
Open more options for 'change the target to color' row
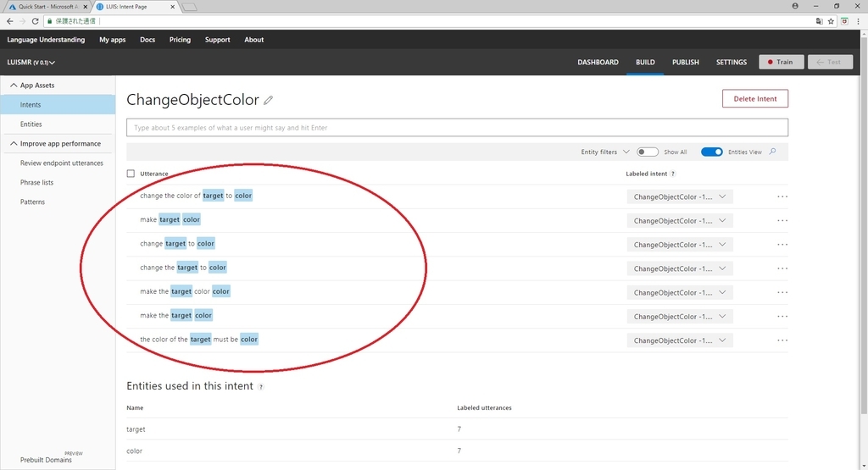782,268
